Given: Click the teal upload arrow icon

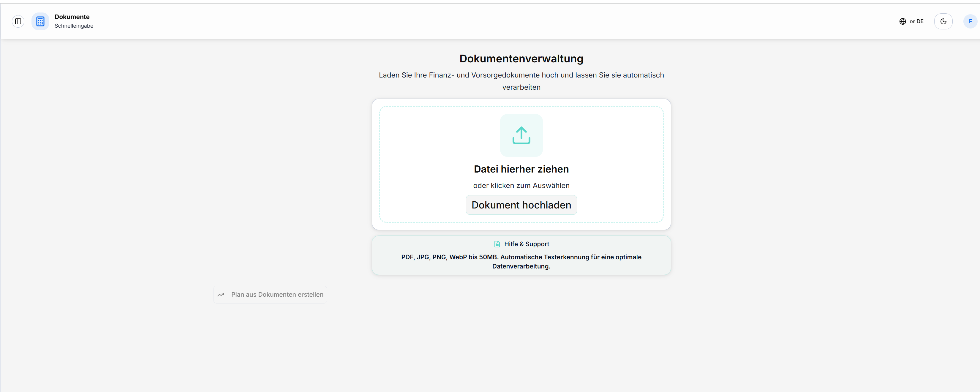Looking at the screenshot, I should tap(521, 135).
